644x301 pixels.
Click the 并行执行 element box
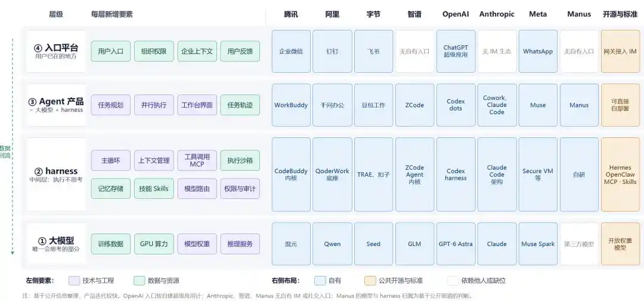[154, 105]
